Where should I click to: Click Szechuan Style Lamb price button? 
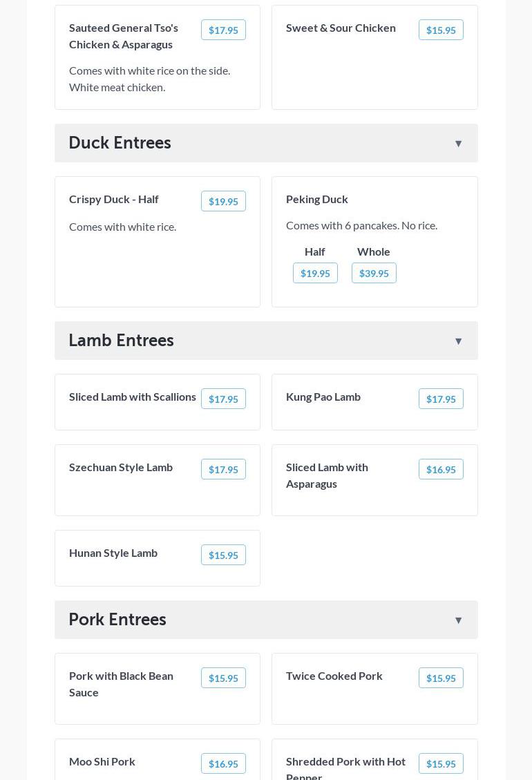(x=223, y=470)
